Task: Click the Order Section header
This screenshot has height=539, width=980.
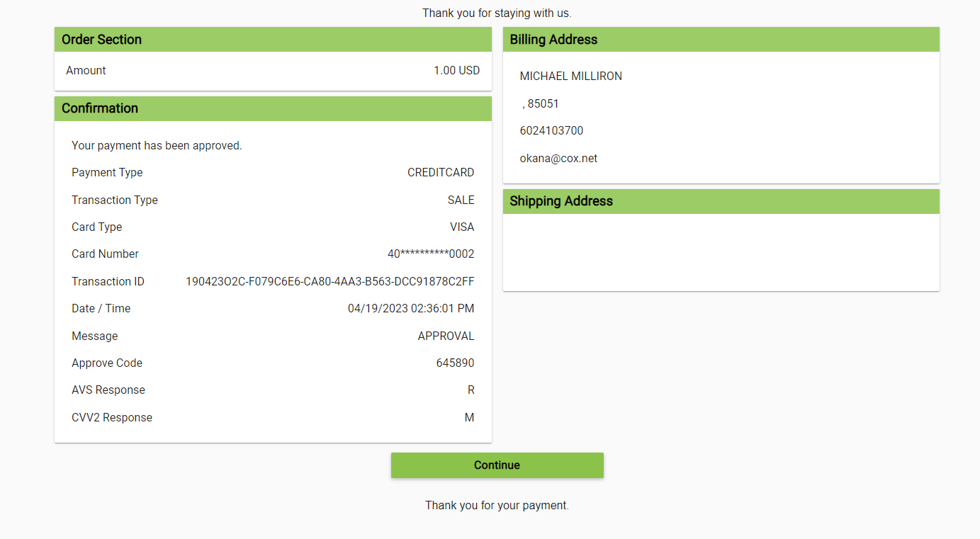Action: click(101, 40)
